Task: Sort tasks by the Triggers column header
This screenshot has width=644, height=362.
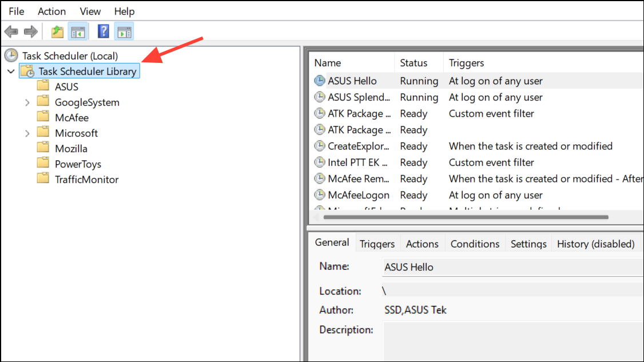Action: coord(543,63)
